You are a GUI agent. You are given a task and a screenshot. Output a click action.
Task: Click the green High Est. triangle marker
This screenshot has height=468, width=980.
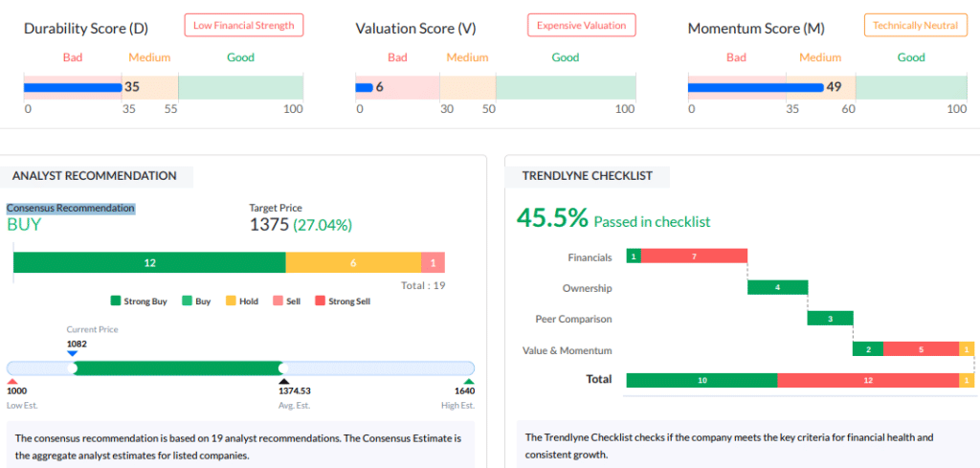point(468,382)
